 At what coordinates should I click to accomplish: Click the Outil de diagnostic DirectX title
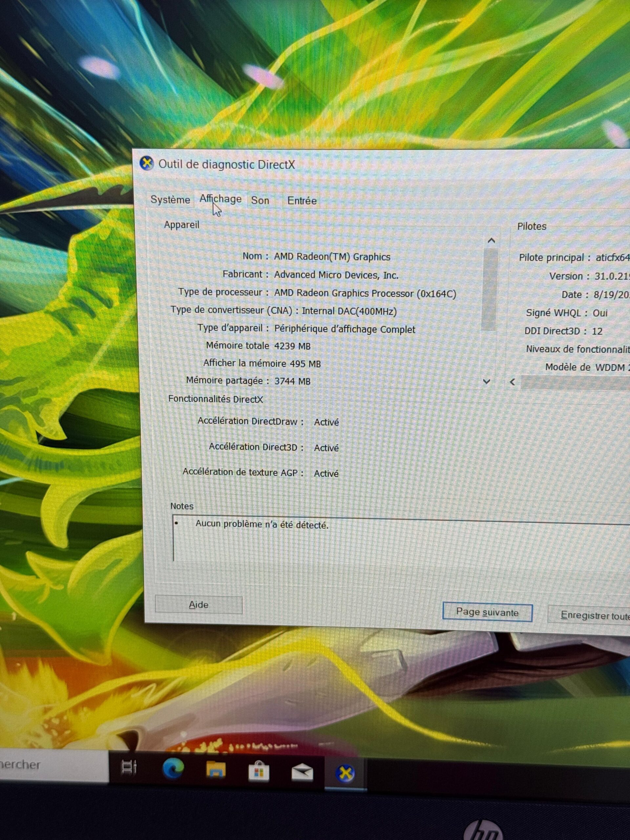click(x=227, y=164)
